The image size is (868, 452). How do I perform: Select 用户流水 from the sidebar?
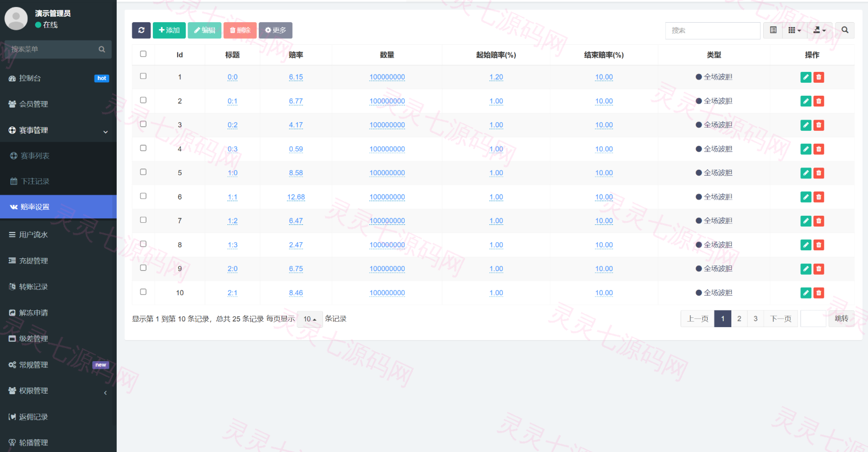58,235
